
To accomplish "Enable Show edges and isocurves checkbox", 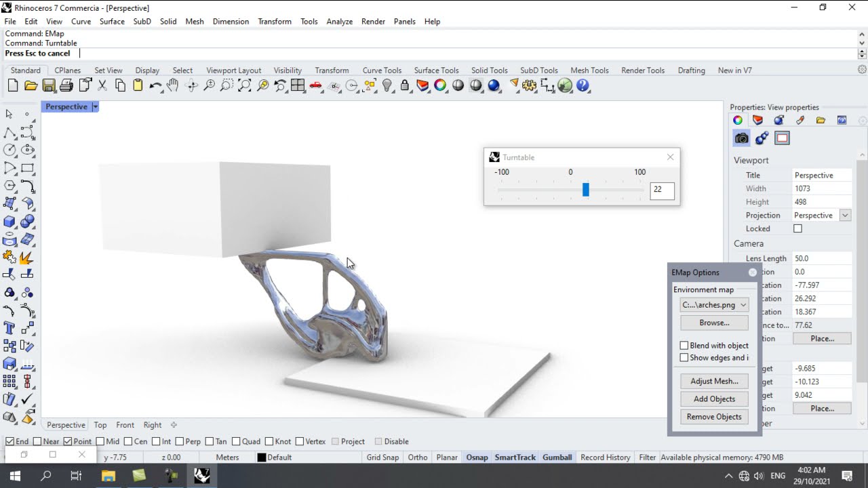I will point(684,358).
